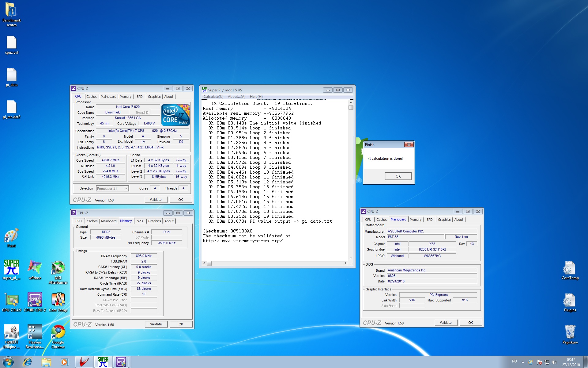This screenshot has width=588, height=368.
Task: Open Internet Explorer from the taskbar
Action: pyautogui.click(x=28, y=362)
